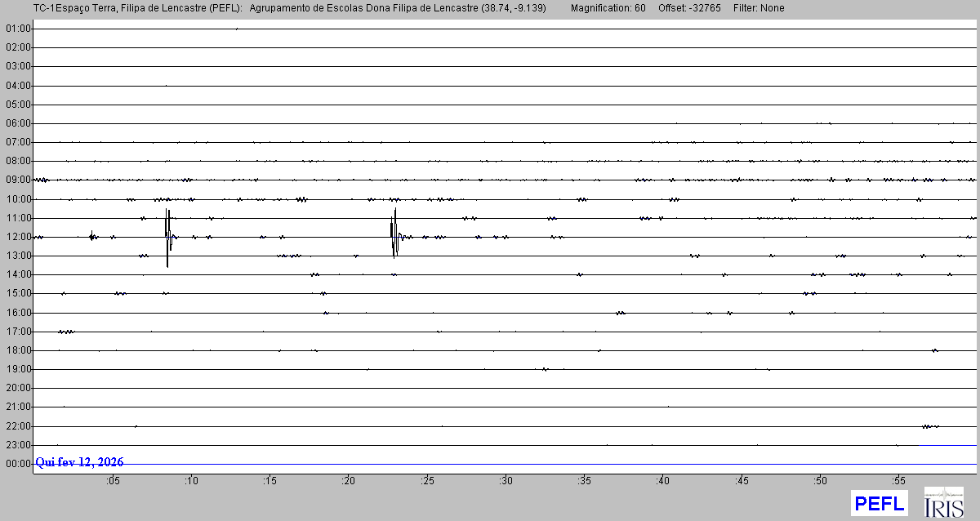Select the 22:00 hour label

(x=17, y=426)
